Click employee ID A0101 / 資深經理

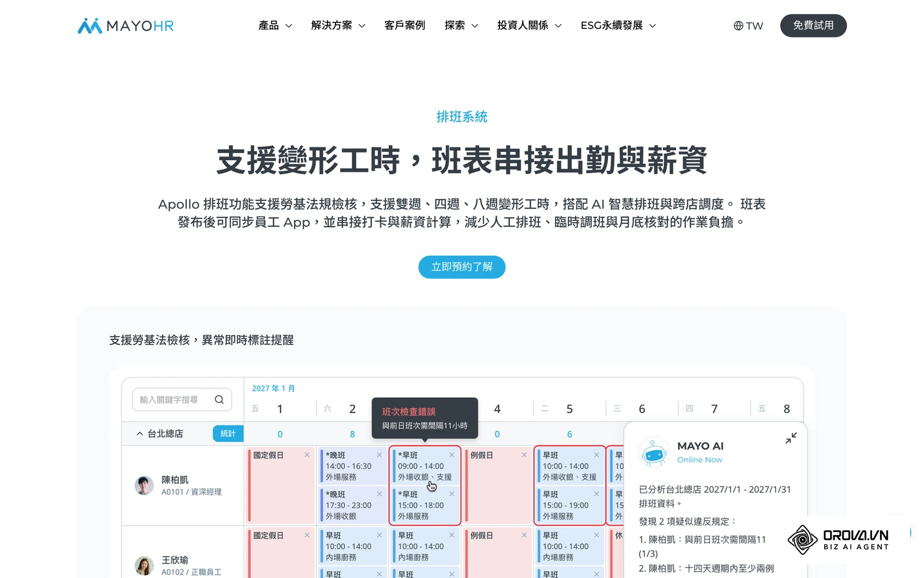(x=191, y=492)
